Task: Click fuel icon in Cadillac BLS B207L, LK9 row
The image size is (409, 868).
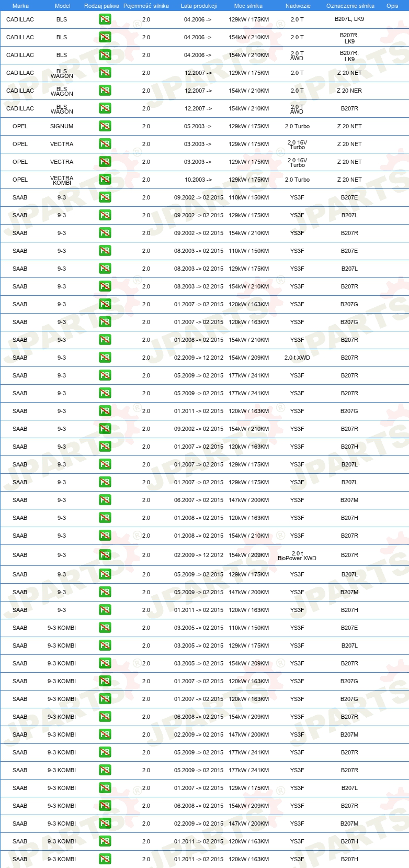Action: tap(105, 19)
